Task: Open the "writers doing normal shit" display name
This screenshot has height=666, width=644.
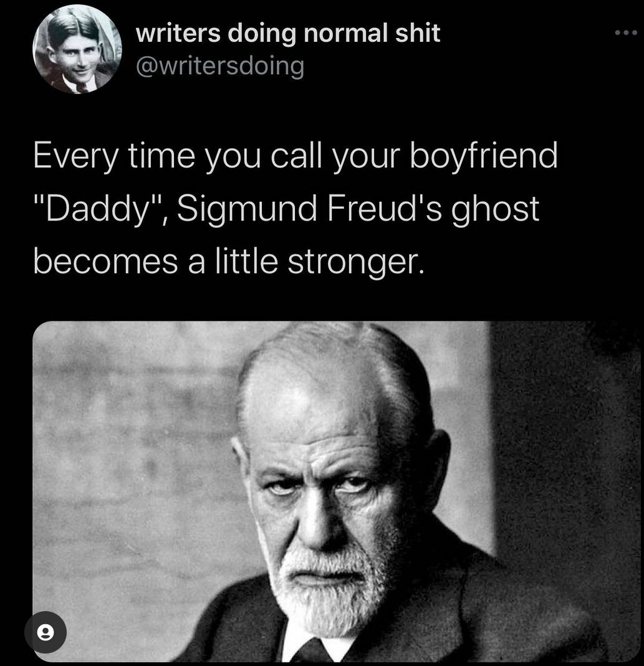Action: [x=288, y=33]
